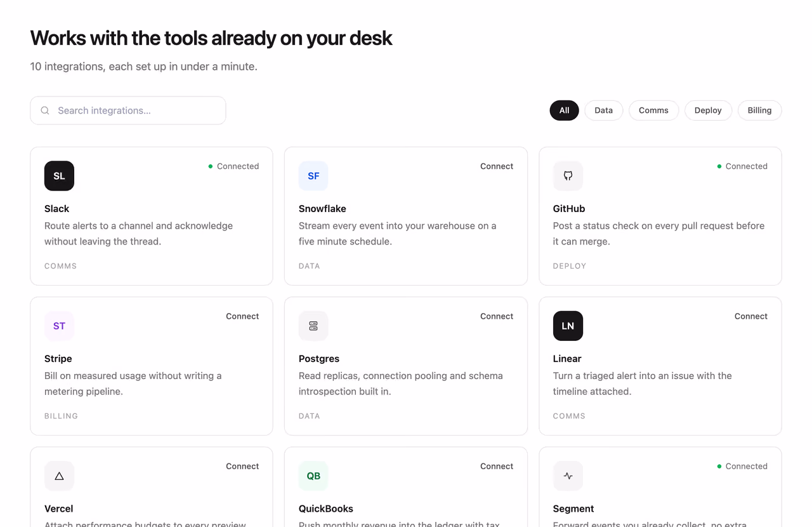Open the GitHub card title

569,209
